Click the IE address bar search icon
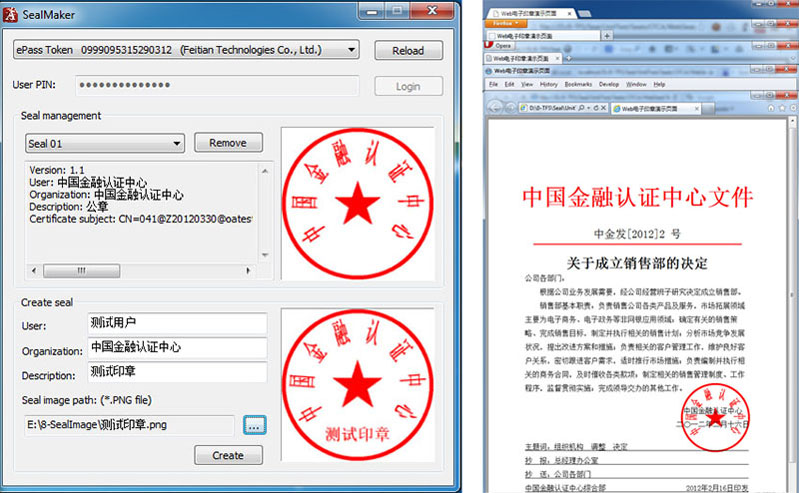The height and width of the screenshot is (493, 799). click(582, 108)
